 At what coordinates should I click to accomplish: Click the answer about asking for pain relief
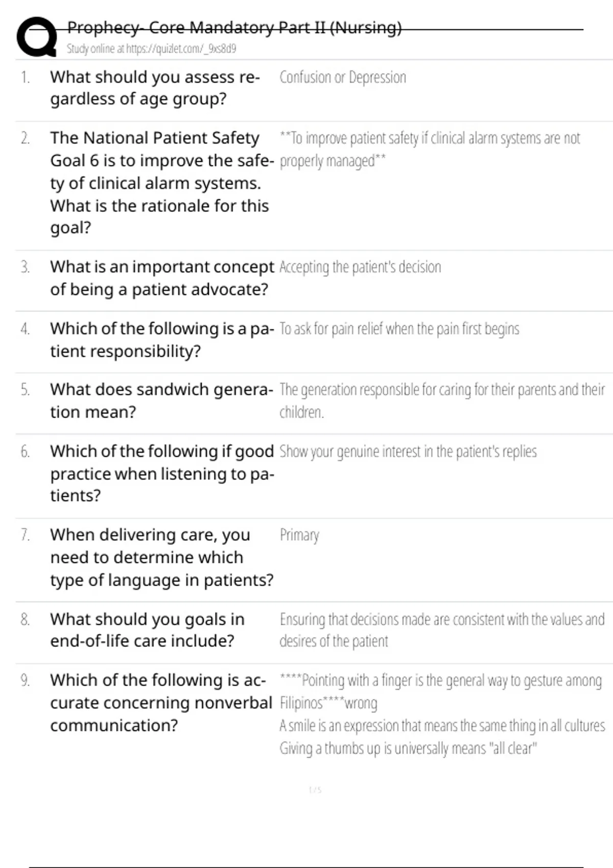(x=399, y=329)
